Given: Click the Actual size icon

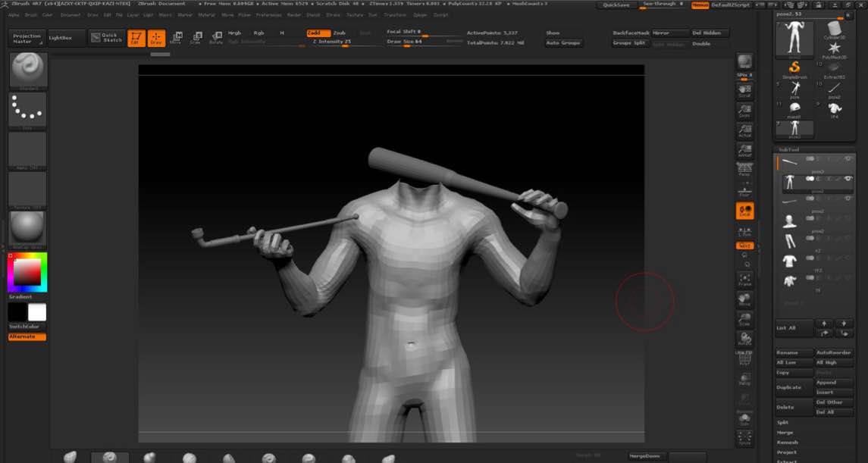Looking at the screenshot, I should point(744,130).
